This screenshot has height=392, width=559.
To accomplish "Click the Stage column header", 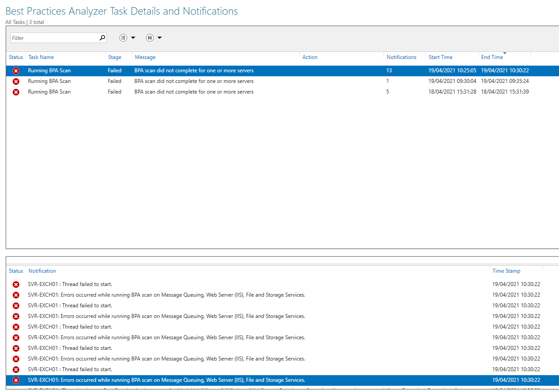I will 114,57.
